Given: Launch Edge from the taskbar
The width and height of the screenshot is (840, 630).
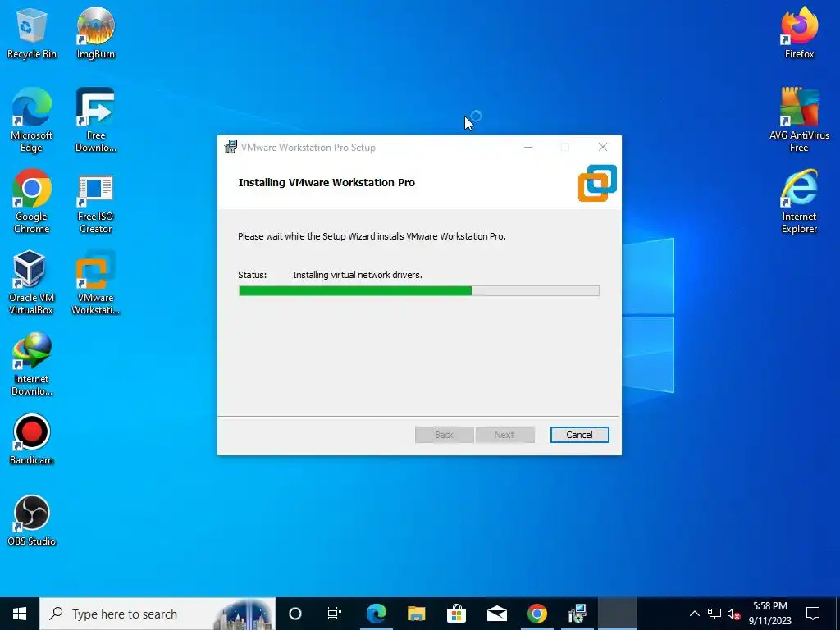Looking at the screenshot, I should coord(376,614).
